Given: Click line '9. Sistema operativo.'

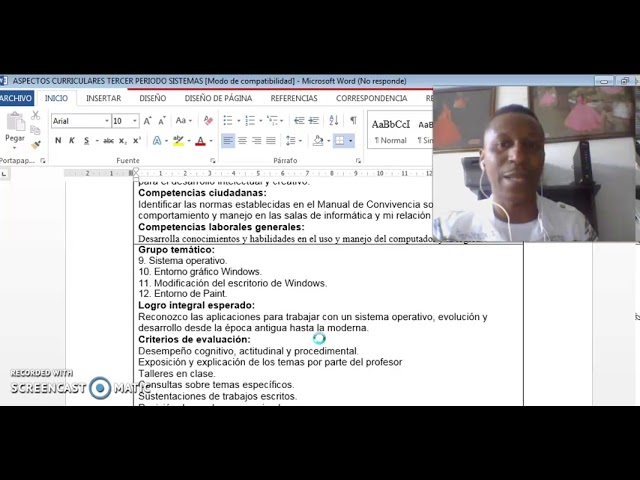Looking at the screenshot, I should pyautogui.click(x=182, y=261).
